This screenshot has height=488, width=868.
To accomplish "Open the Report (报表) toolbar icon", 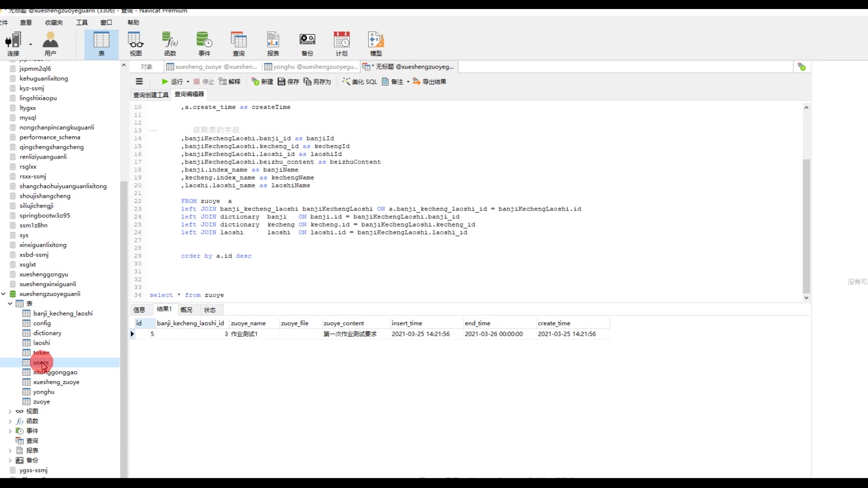I will pyautogui.click(x=273, y=44).
